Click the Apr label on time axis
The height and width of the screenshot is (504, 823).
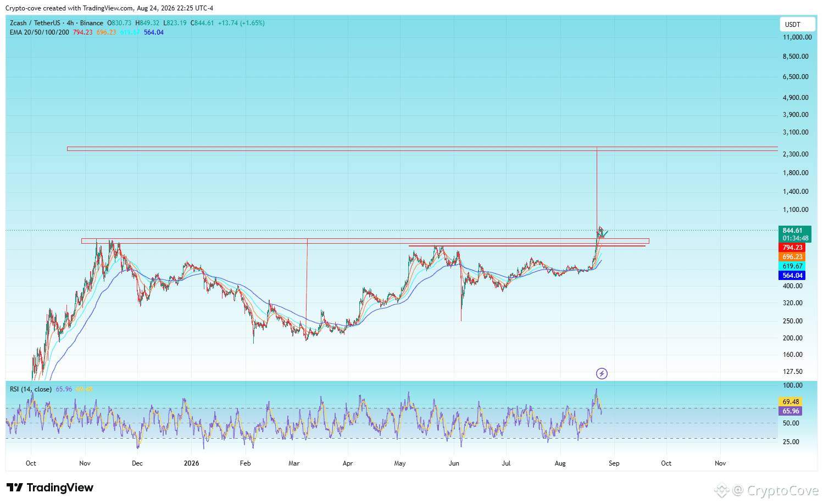[348, 463]
